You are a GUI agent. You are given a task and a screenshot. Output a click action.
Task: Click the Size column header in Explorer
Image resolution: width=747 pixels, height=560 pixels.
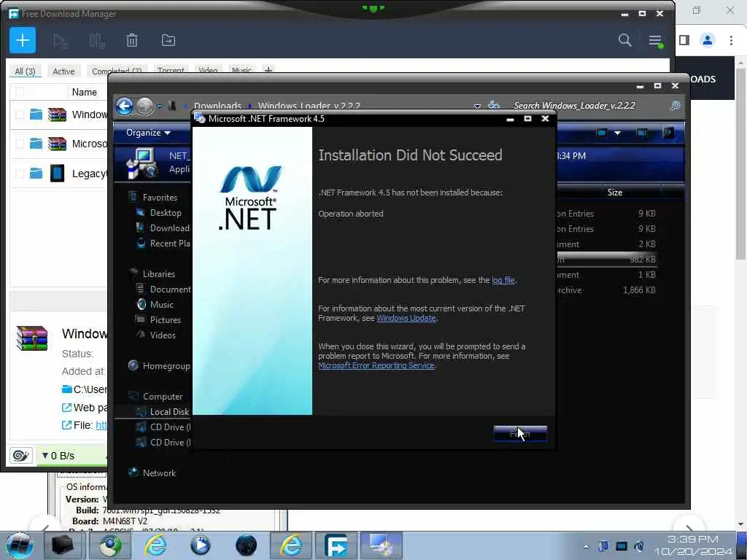click(614, 192)
